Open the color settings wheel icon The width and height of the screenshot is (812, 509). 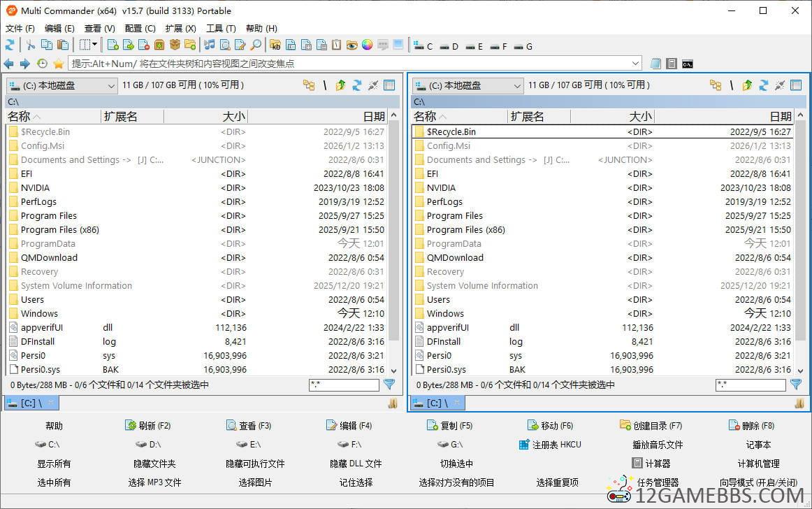click(366, 45)
